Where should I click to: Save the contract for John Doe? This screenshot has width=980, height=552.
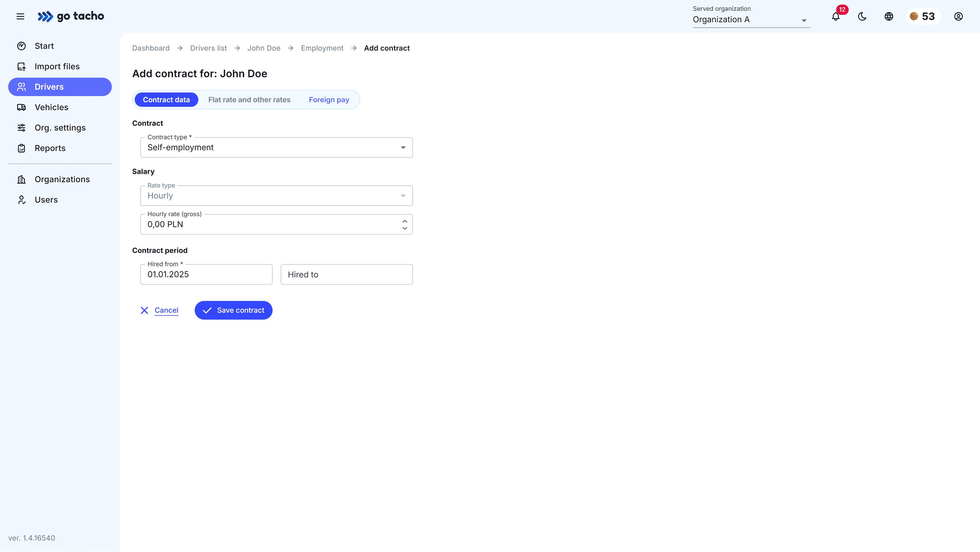[x=233, y=310]
